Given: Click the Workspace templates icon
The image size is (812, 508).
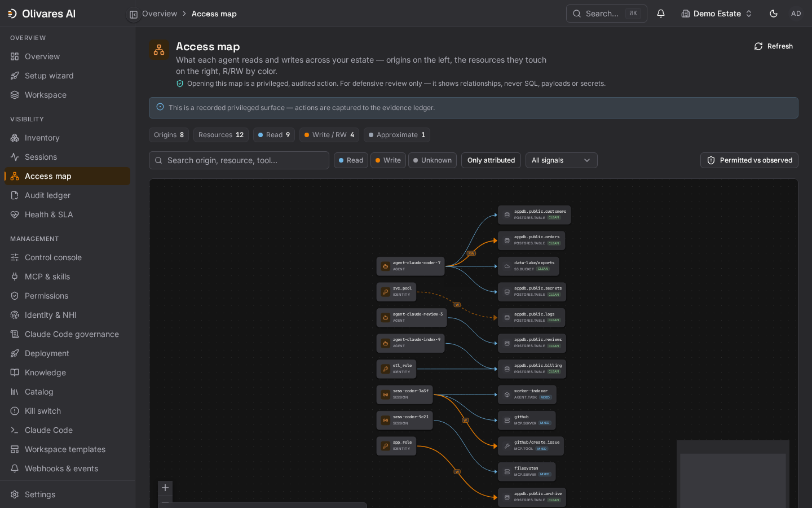Looking at the screenshot, I should (x=15, y=449).
